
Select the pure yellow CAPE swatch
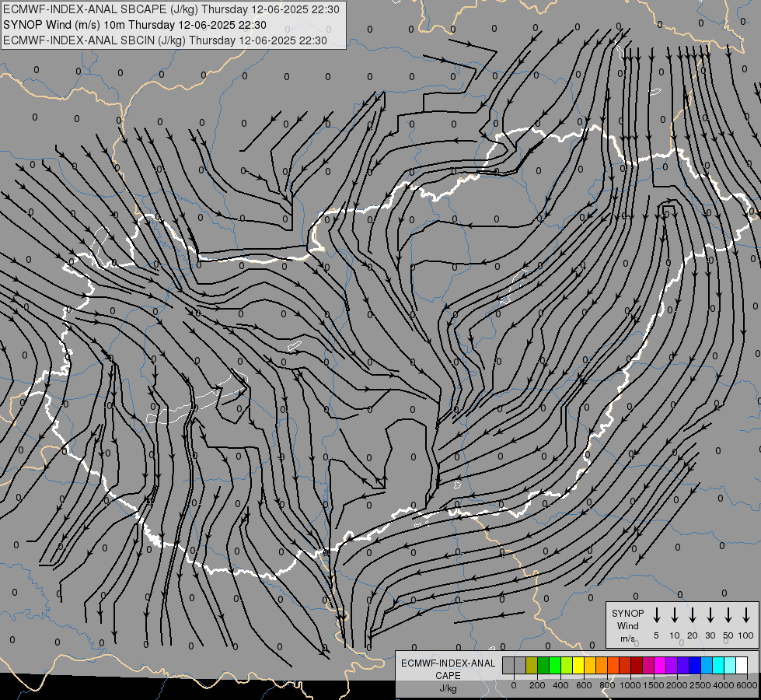point(578,665)
